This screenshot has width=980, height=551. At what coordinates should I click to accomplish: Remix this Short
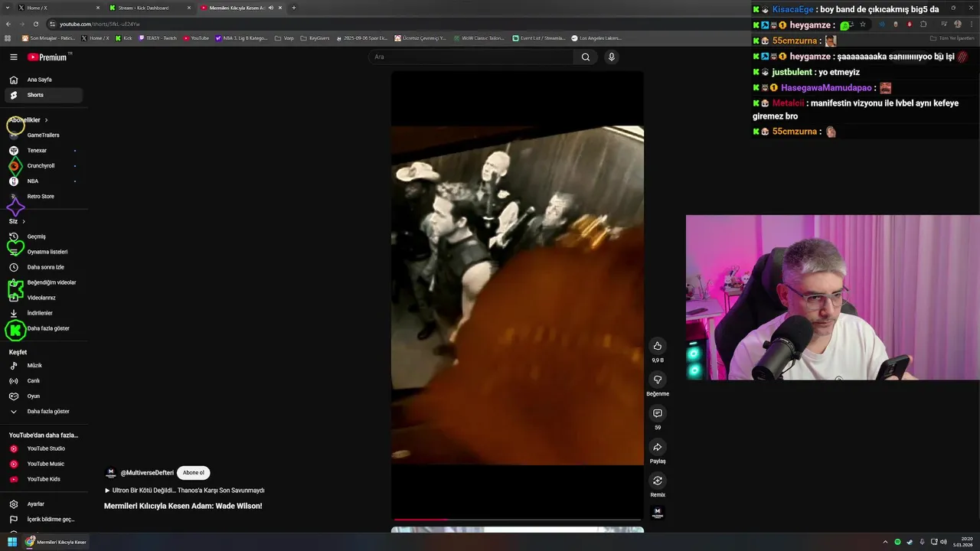[x=657, y=481]
